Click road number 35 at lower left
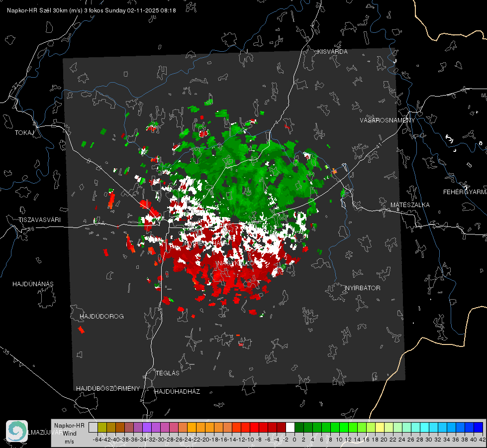487x448 pixels. click(7, 352)
